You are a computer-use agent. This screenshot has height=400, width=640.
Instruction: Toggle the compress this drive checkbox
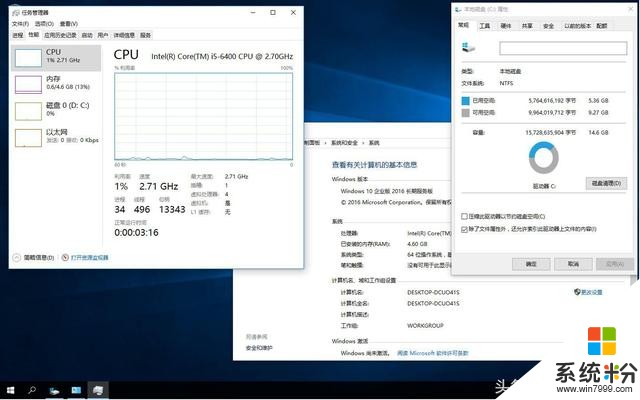pos(464,216)
